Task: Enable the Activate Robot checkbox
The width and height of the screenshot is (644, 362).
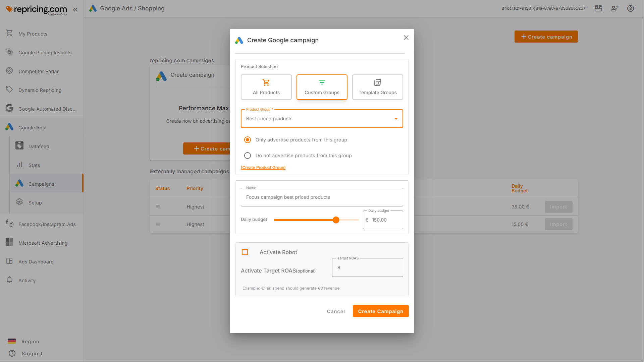Action: (245, 252)
